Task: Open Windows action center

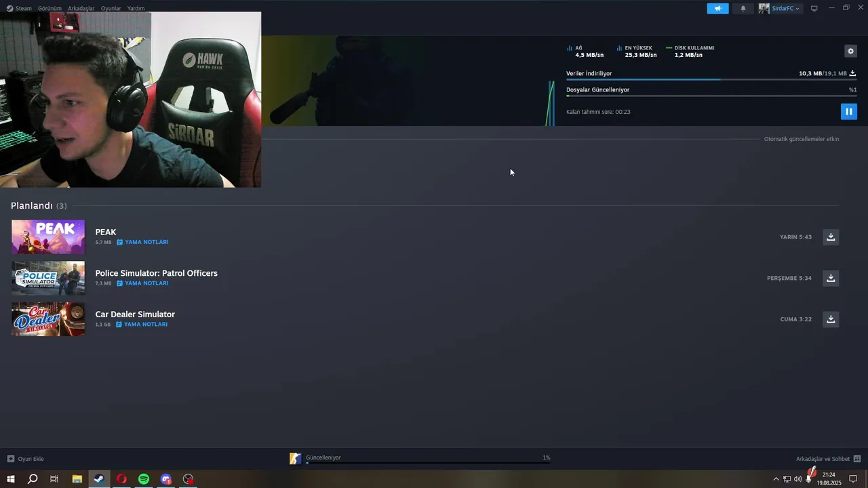Action: tap(854, 479)
